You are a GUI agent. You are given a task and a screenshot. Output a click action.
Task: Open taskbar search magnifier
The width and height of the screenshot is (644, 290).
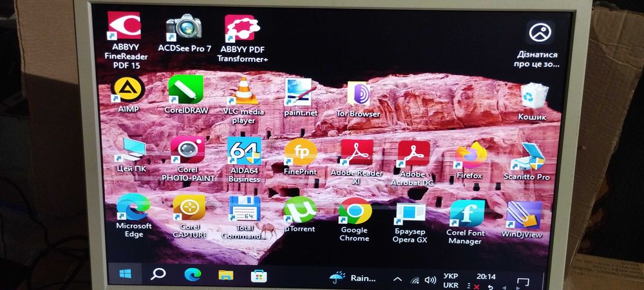(158, 274)
